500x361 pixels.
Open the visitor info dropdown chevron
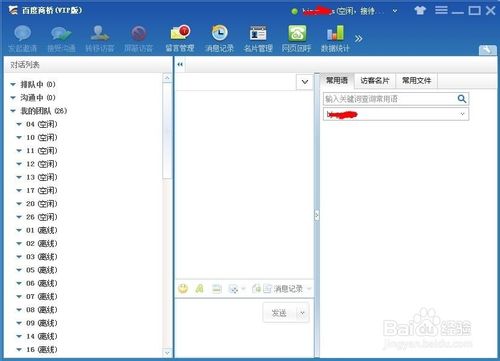pyautogui.click(x=305, y=82)
